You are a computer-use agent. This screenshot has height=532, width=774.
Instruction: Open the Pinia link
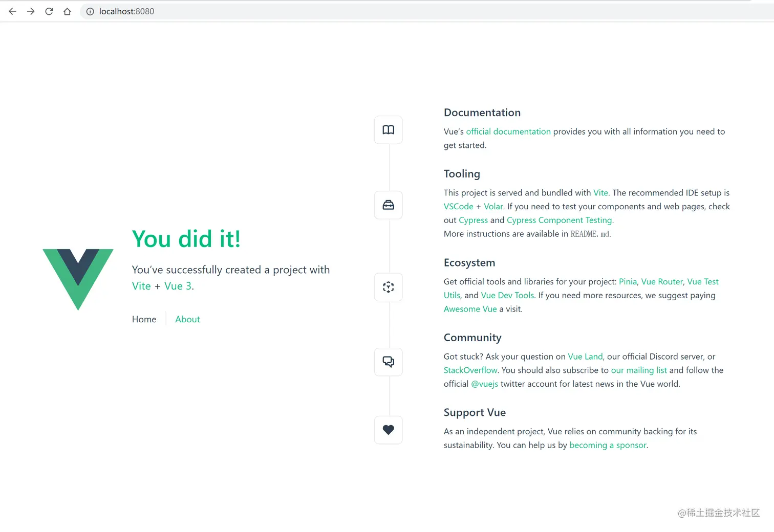(x=628, y=282)
